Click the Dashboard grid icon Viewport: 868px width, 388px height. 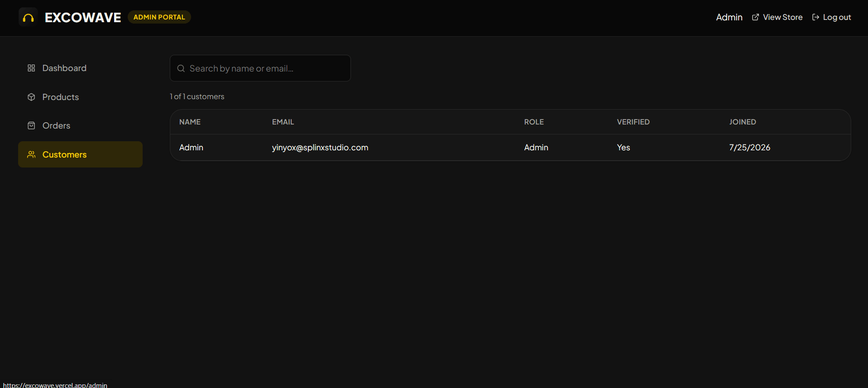(31, 68)
